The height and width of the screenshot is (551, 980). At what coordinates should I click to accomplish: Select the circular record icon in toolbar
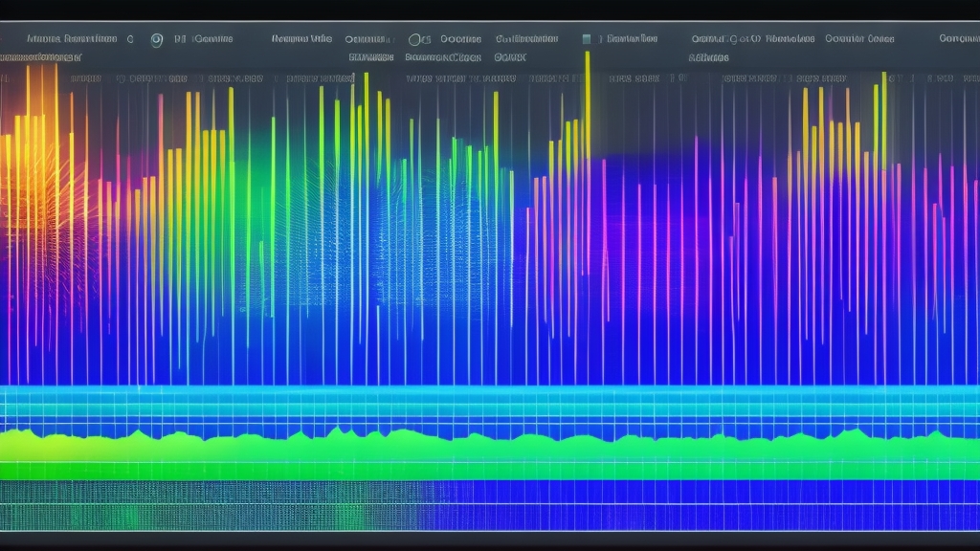[156, 38]
